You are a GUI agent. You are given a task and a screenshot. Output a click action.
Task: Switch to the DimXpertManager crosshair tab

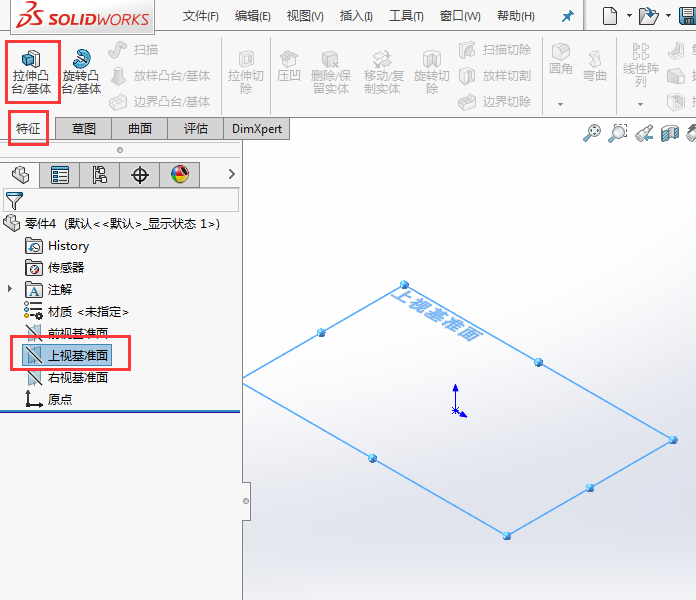140,175
